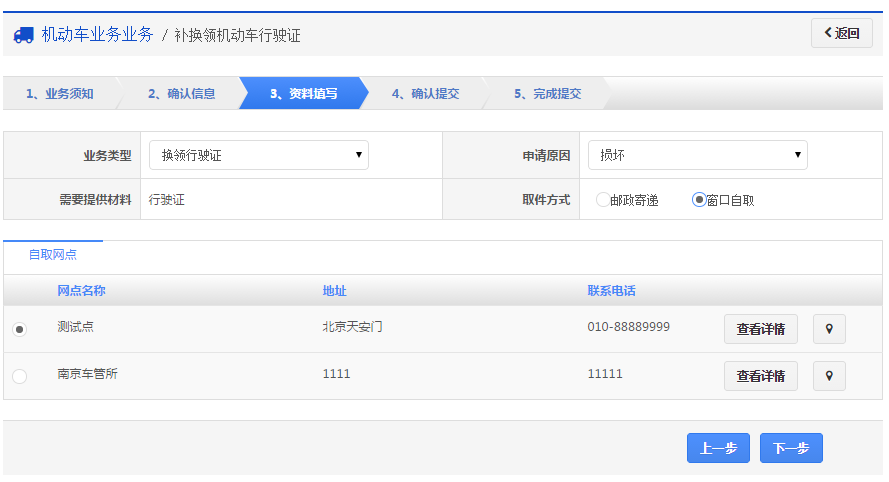Click the 返回 back button

841,33
